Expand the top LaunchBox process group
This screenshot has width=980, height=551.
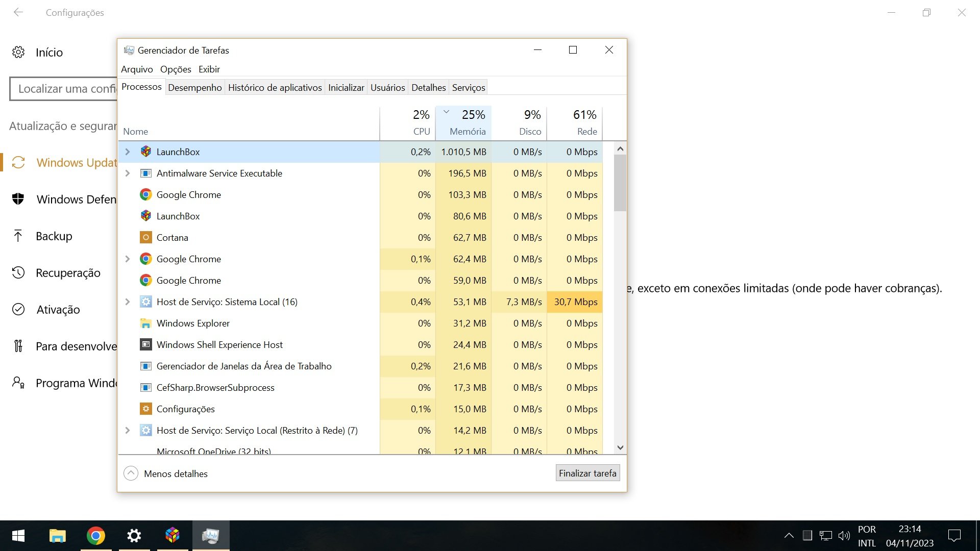coord(128,152)
